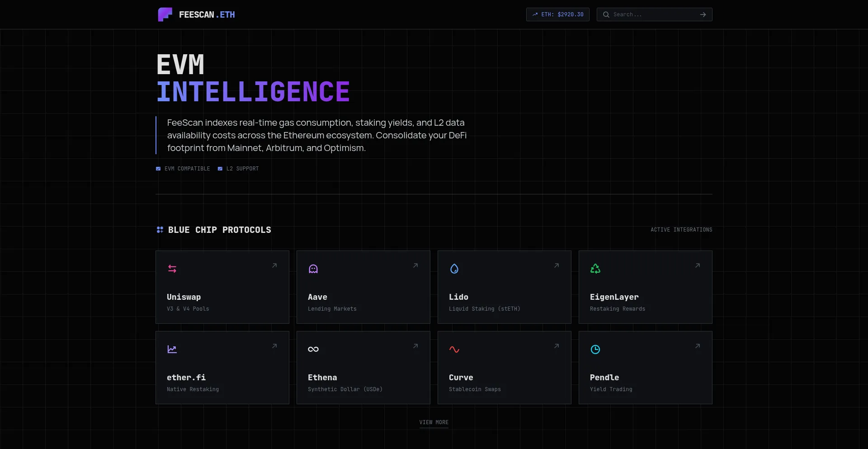Click the Ethena infinity icon
The image size is (868, 449).
coord(313,349)
